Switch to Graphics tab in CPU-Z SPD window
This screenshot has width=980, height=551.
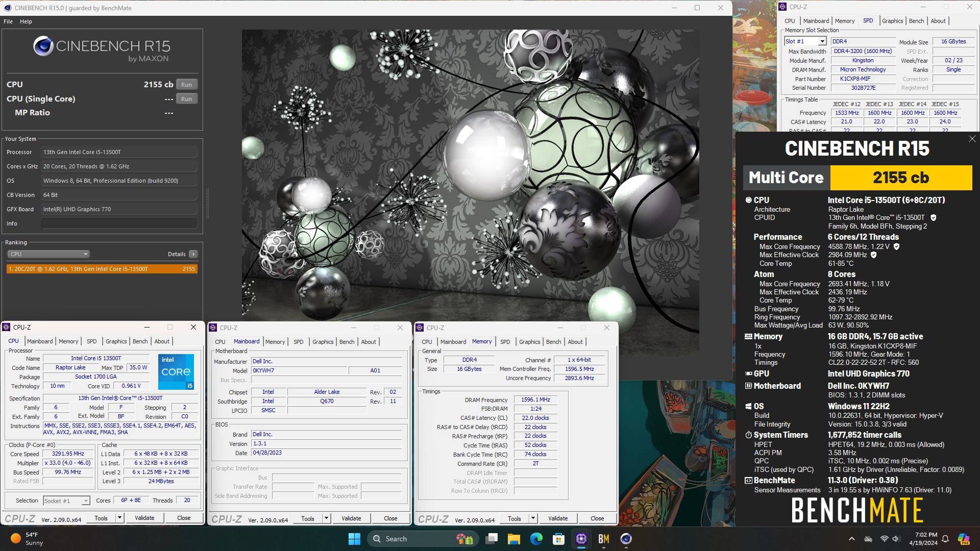892,21
